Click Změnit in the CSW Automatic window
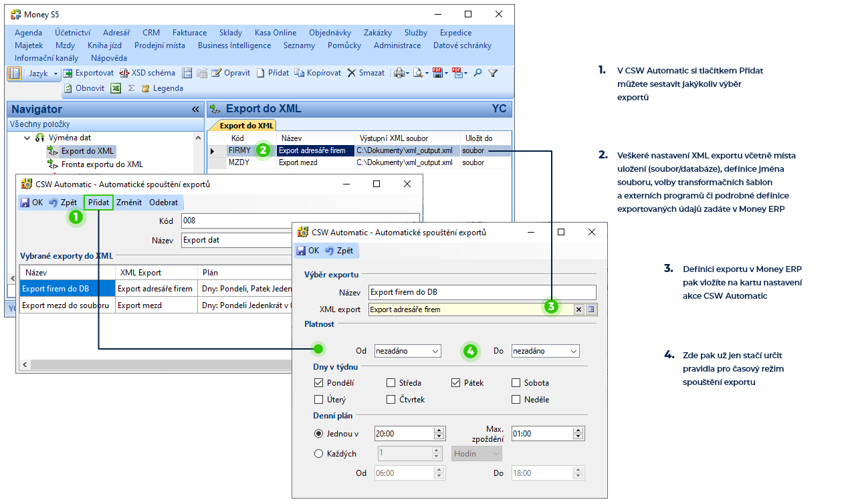Image resolution: width=856 pixels, height=504 pixels. pyautogui.click(x=129, y=202)
